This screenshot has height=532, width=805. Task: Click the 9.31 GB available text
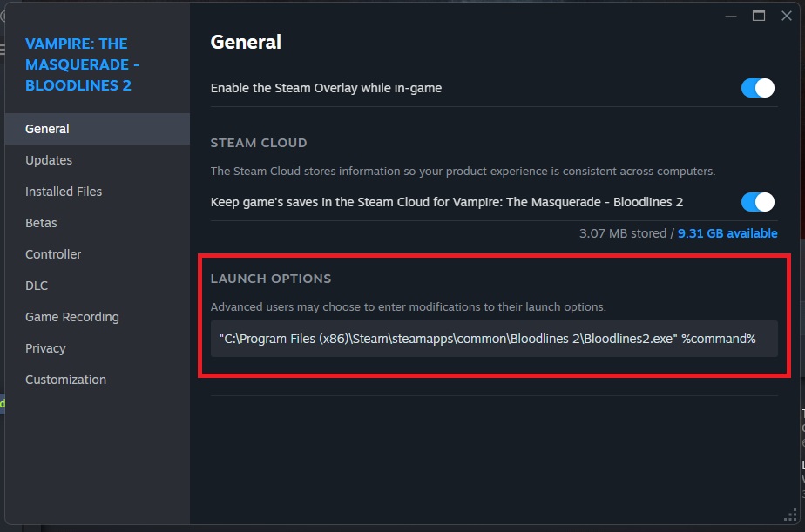[728, 233]
